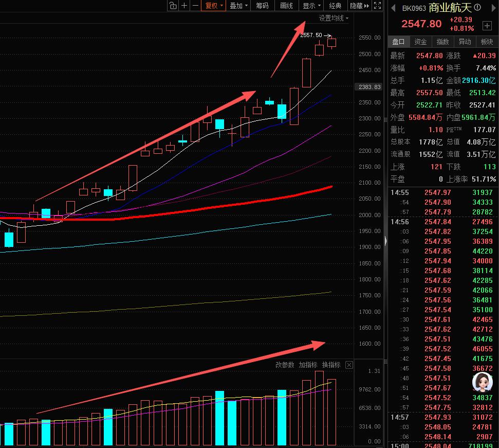The width and height of the screenshot is (499, 448).
Task: Click the 商业航天 name title
Action: click(450, 8)
